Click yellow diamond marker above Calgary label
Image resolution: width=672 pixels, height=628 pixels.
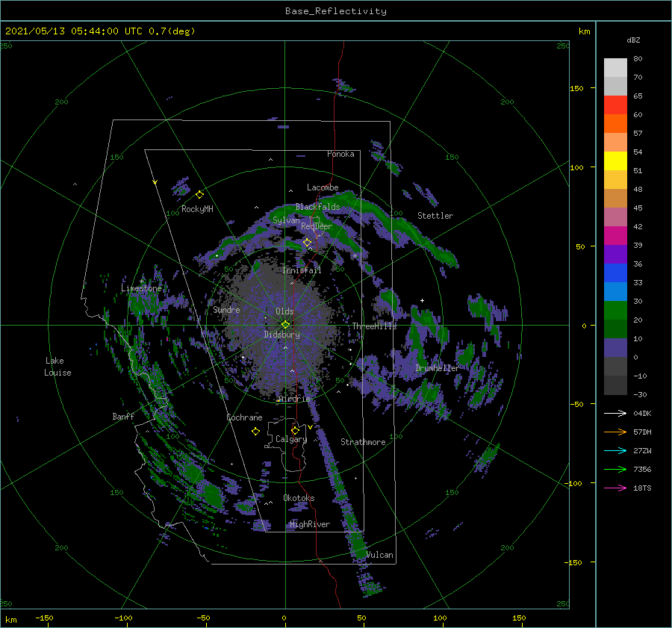pos(295,430)
